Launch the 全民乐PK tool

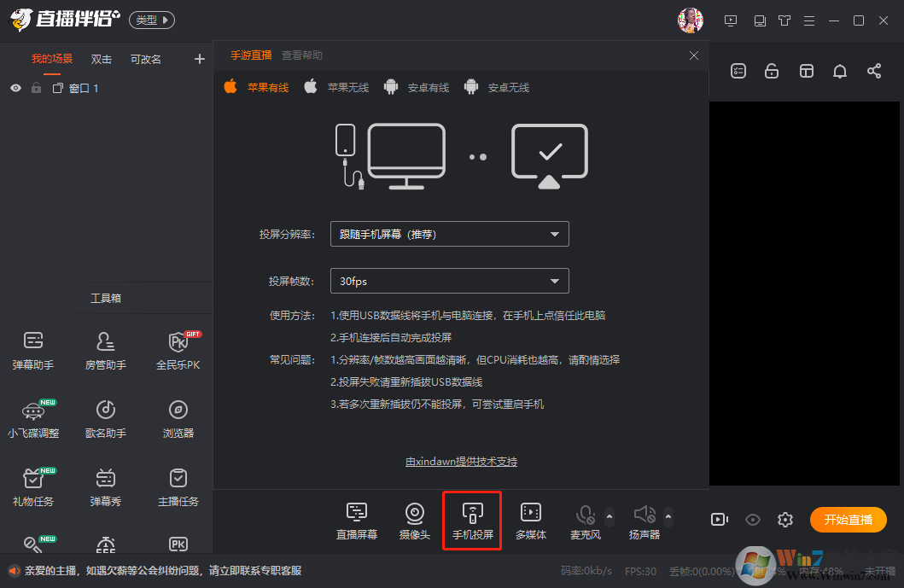(x=178, y=350)
